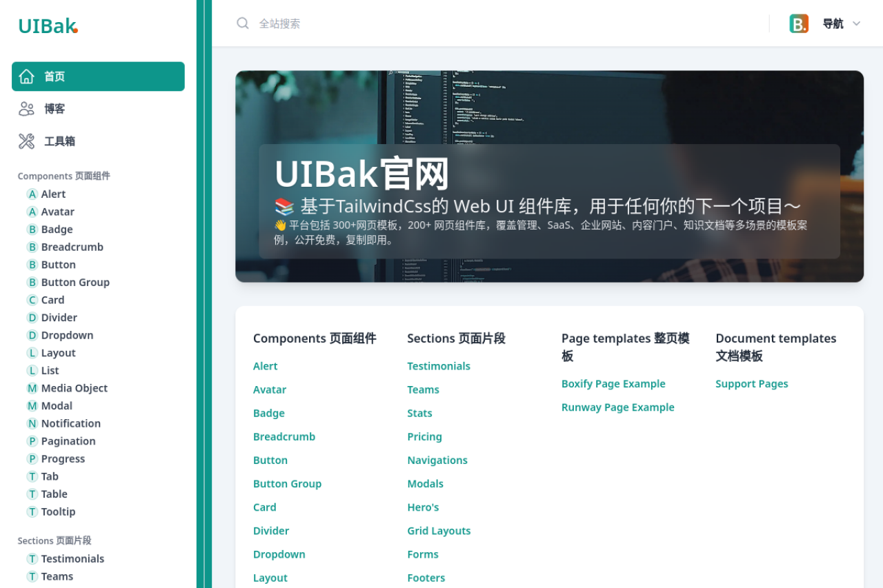Screen dimensions: 883x588
Task: Open Navigations link in Sections column
Action: click(x=437, y=460)
